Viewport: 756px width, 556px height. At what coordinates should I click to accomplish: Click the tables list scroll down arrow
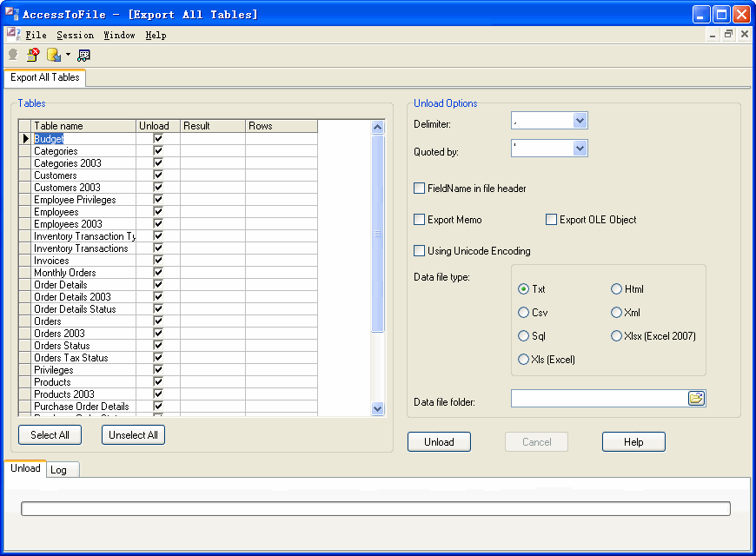tap(377, 408)
